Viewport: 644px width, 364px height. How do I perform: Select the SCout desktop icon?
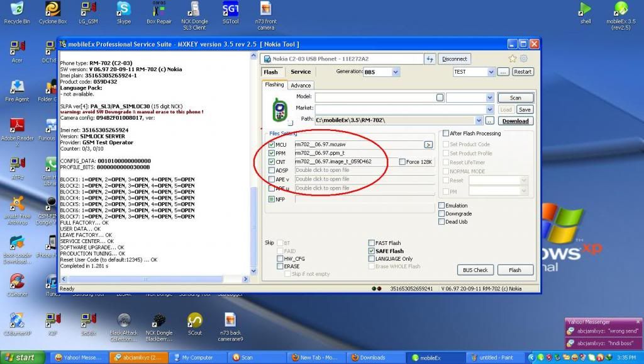point(195,324)
